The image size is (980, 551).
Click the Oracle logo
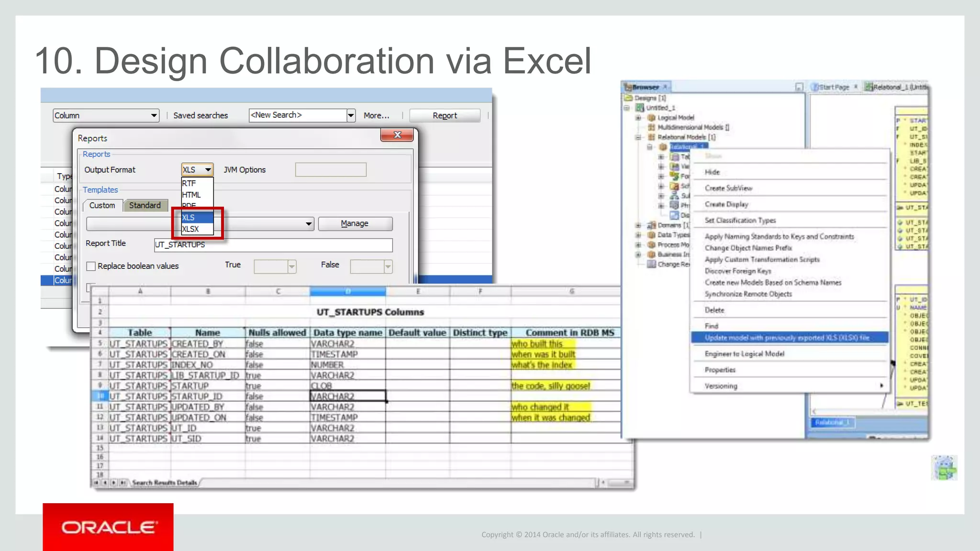pos(108,527)
